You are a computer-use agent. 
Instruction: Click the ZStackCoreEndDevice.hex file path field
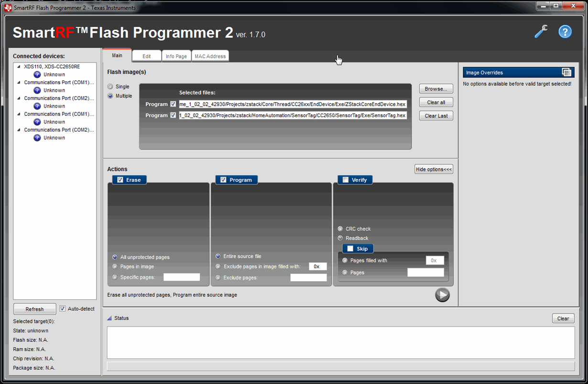[293, 104]
